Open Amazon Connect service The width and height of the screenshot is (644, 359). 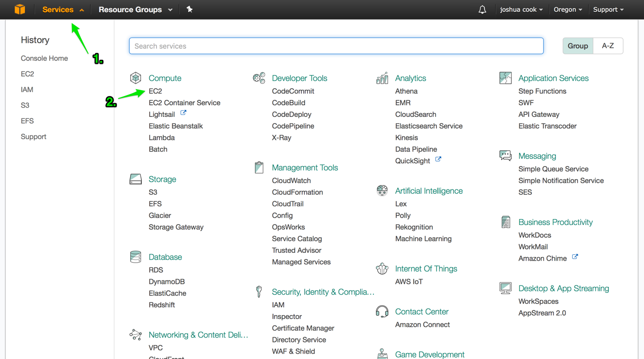(x=422, y=324)
